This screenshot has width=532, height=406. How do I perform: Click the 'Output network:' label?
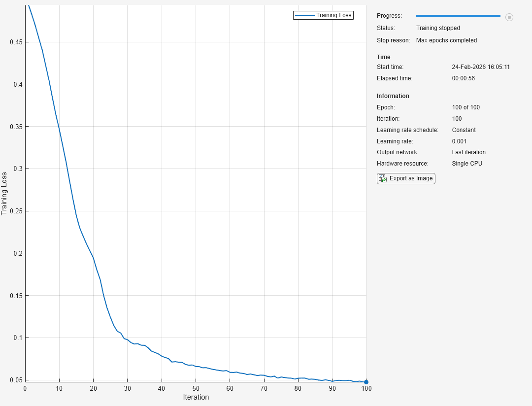(x=398, y=152)
